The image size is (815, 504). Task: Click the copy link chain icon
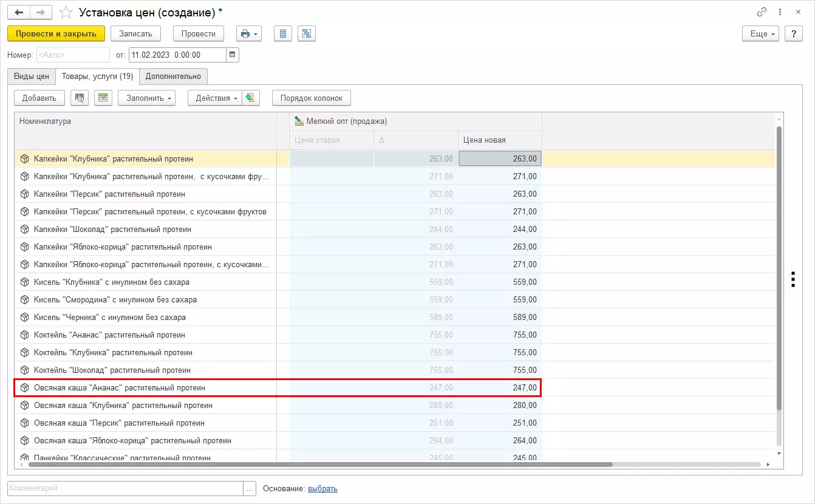(762, 12)
